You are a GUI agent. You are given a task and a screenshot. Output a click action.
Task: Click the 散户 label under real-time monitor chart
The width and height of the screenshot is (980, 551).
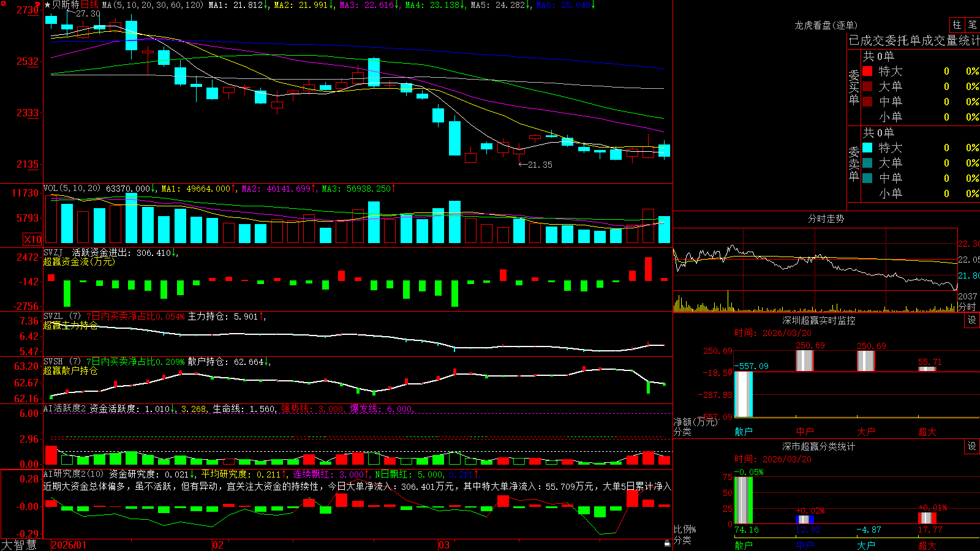(744, 432)
